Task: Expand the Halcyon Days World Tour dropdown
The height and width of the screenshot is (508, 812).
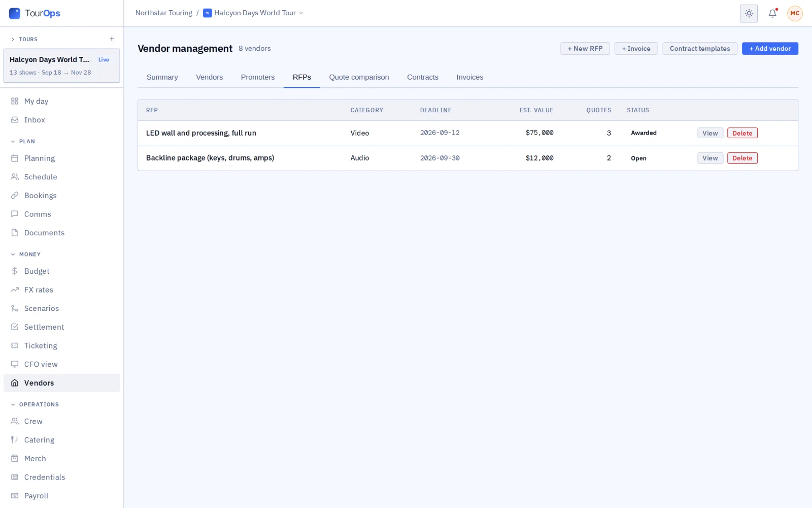Action: (x=253, y=13)
